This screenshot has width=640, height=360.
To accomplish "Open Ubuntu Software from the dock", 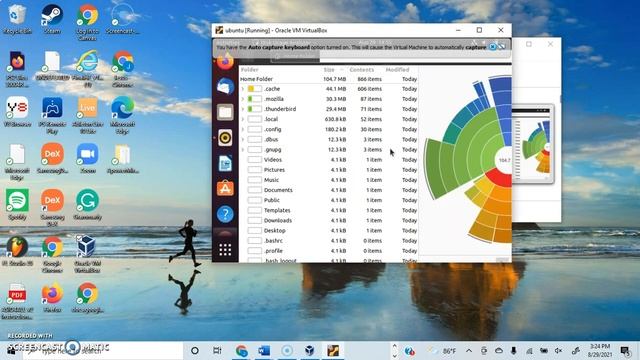I will (225, 189).
